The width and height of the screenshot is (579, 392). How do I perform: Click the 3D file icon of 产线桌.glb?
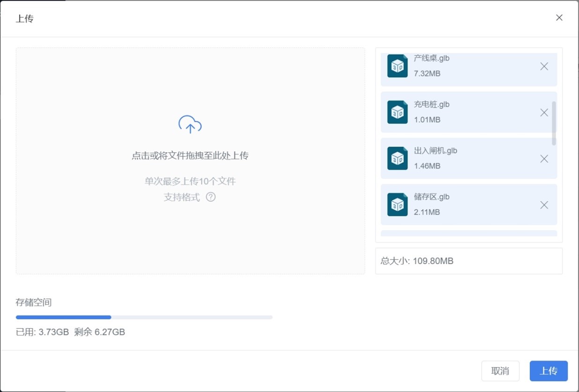[x=397, y=66]
